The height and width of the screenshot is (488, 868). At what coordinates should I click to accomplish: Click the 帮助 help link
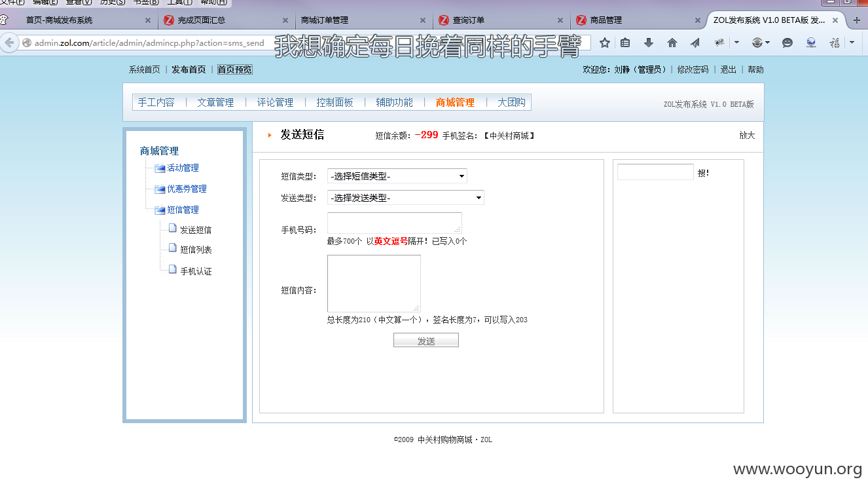755,69
